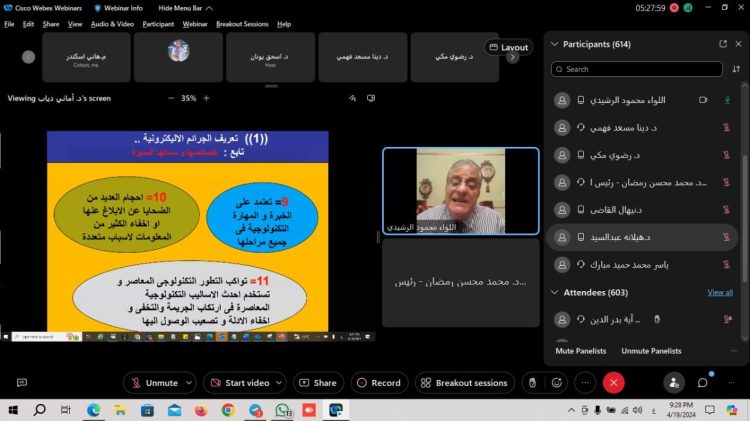Screen dimensions: 750x421
Task: Click the red recording indicator in title bar
Action: [674, 8]
